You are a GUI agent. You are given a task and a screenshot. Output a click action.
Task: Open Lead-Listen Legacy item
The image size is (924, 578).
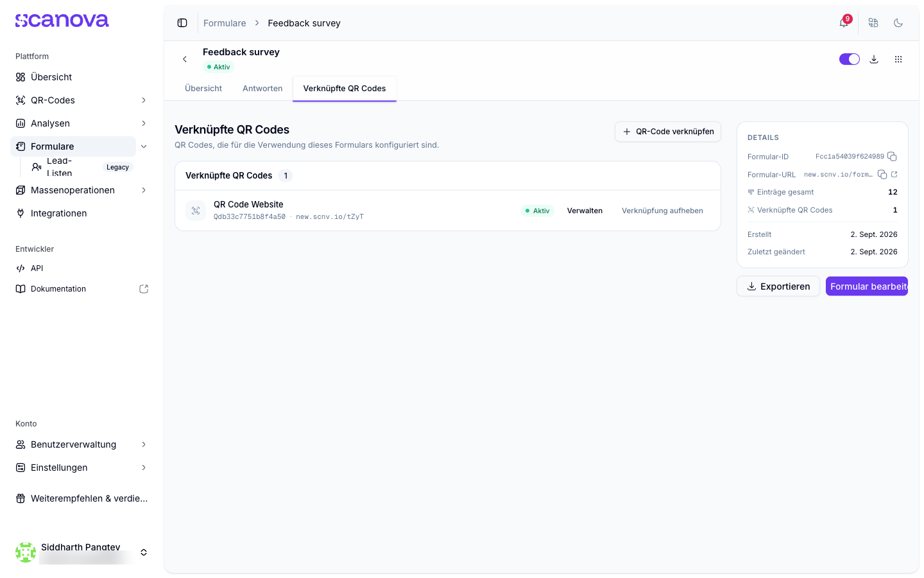tap(81, 167)
